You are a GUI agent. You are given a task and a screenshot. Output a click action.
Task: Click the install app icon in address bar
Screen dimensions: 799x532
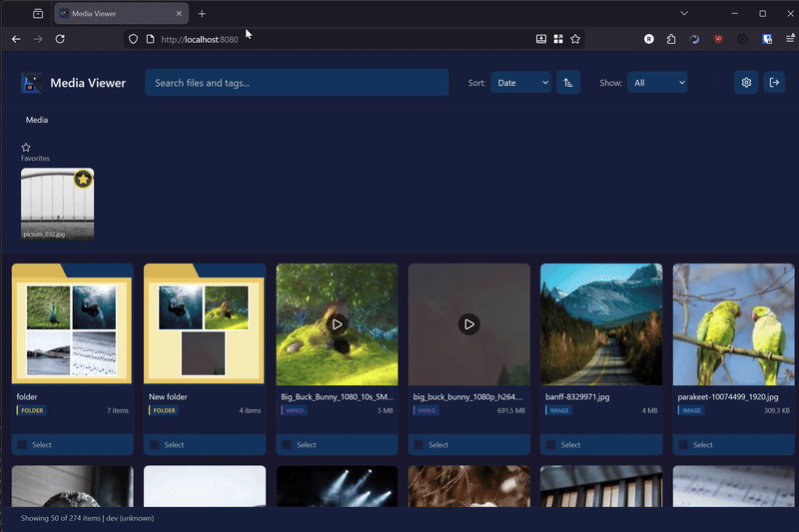(x=541, y=39)
